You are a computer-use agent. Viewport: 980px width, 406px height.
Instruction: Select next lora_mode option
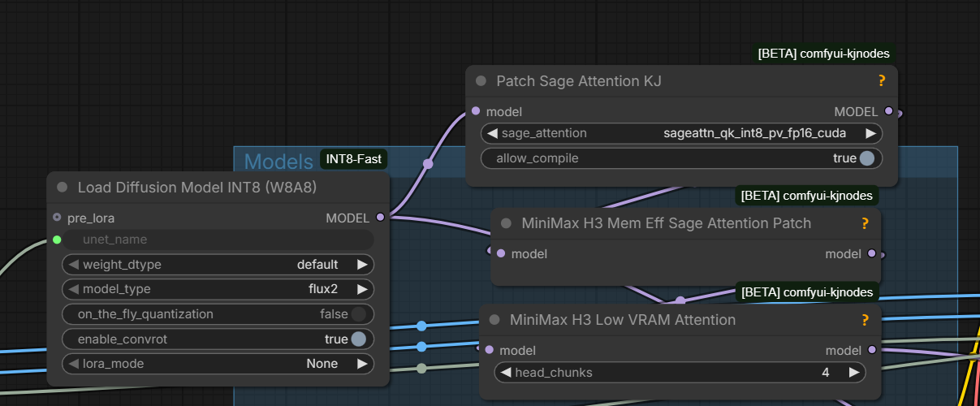(x=362, y=364)
